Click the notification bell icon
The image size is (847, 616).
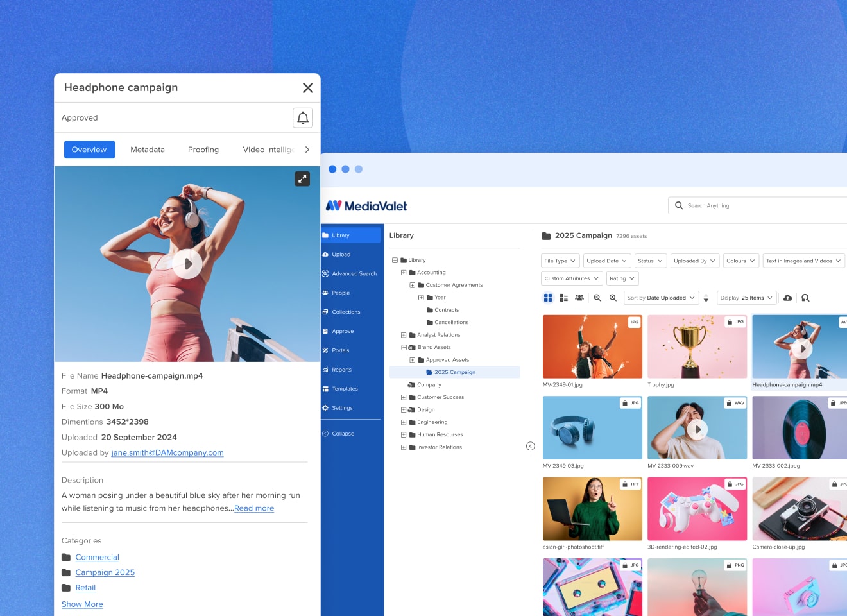(x=303, y=118)
